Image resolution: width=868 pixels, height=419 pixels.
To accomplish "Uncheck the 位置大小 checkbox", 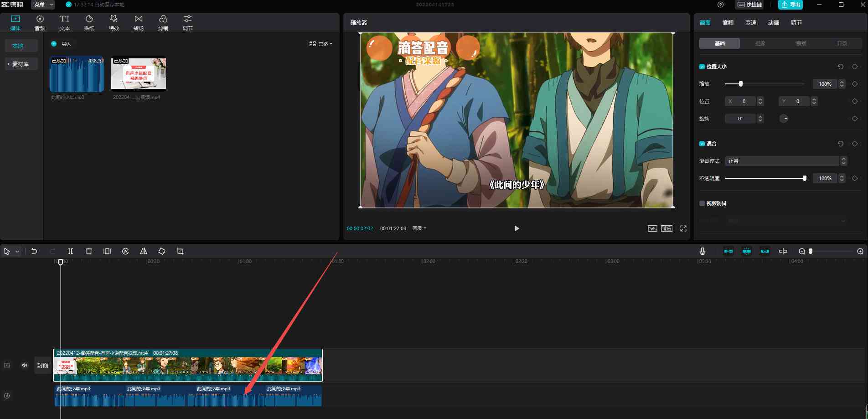I will (702, 67).
